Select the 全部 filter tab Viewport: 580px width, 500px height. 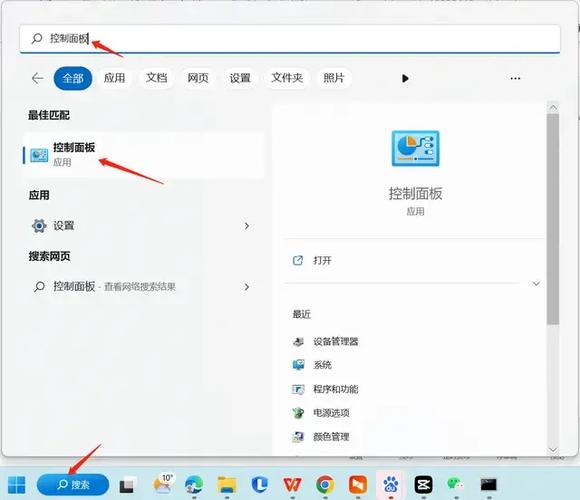[73, 78]
